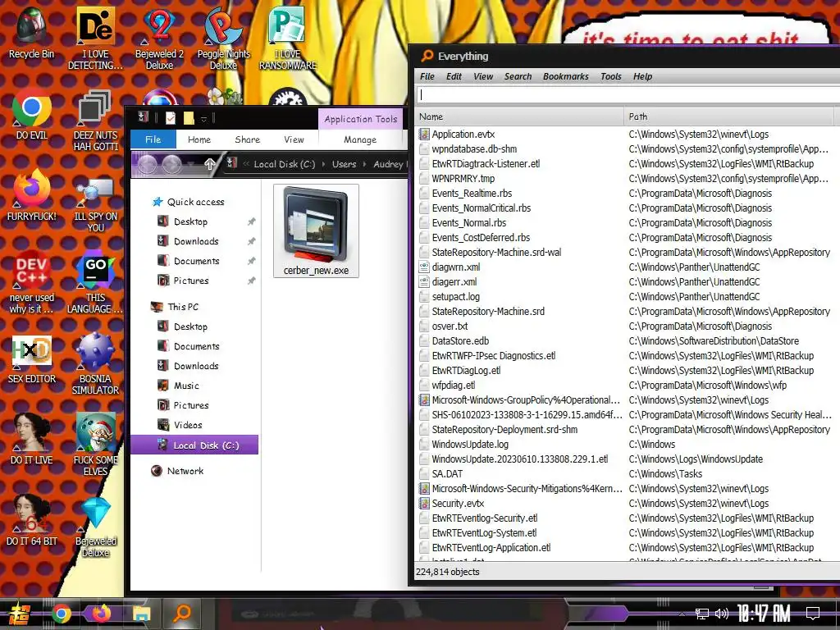Open the DO IT LIVE desktop shortcut

click(31, 440)
